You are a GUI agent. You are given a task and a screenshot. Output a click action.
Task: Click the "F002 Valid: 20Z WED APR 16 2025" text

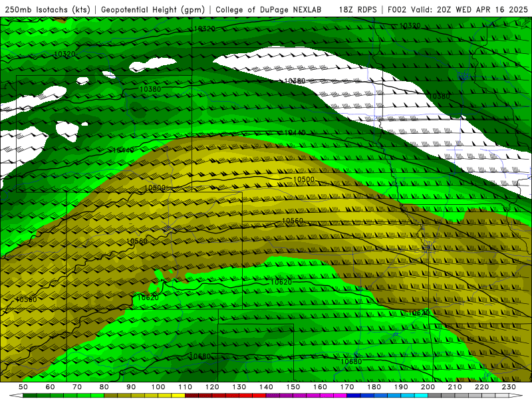click(458, 10)
